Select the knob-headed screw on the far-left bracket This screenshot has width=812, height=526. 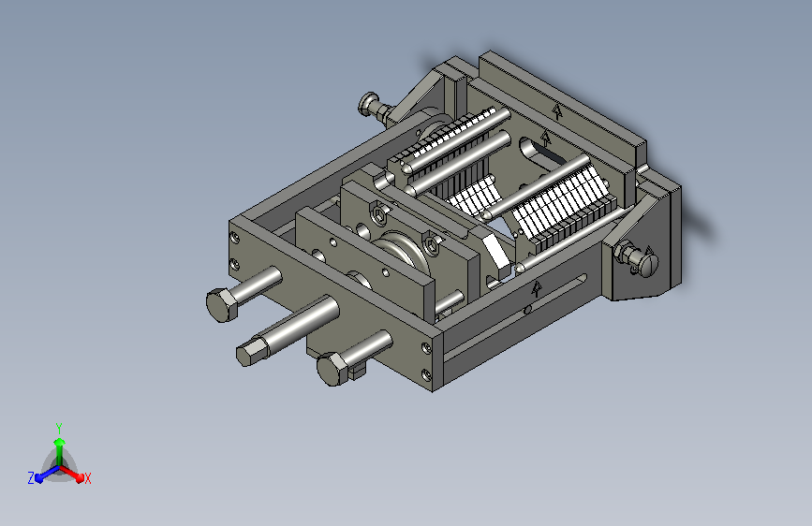click(376, 108)
